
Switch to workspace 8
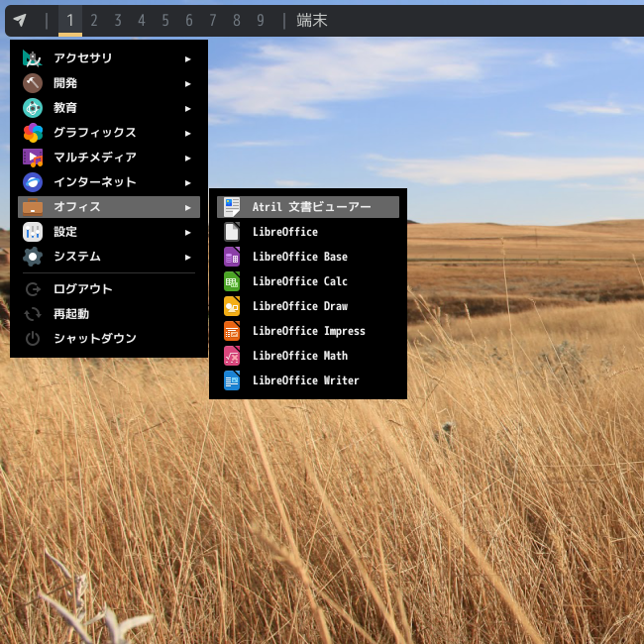tap(237, 20)
